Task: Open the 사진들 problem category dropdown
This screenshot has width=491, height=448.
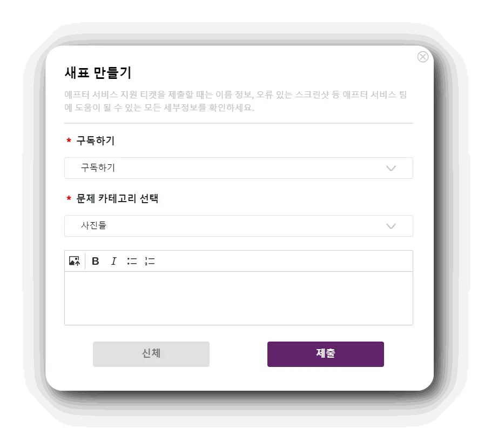Action: (x=238, y=226)
